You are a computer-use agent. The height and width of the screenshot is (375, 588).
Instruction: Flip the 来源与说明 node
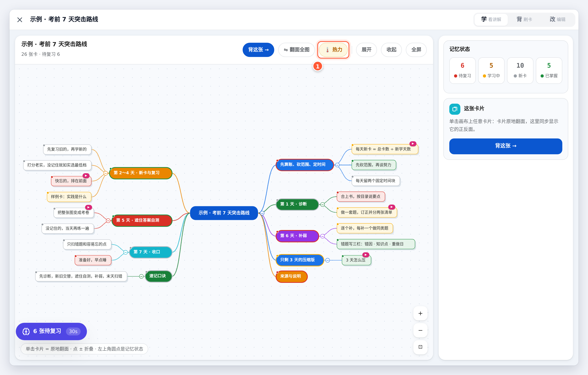[x=291, y=276]
